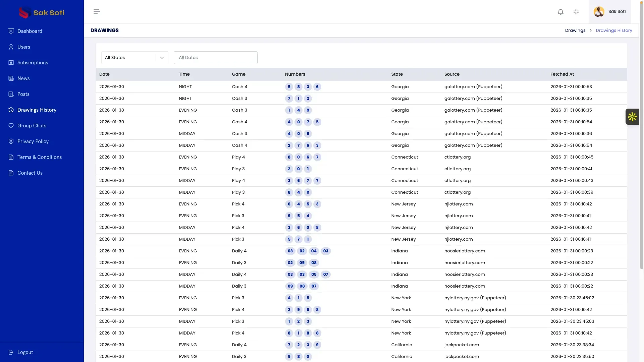Viewport: 644px width, 362px height.
Task: Open the Subscriptions menu item
Action: (x=33, y=63)
